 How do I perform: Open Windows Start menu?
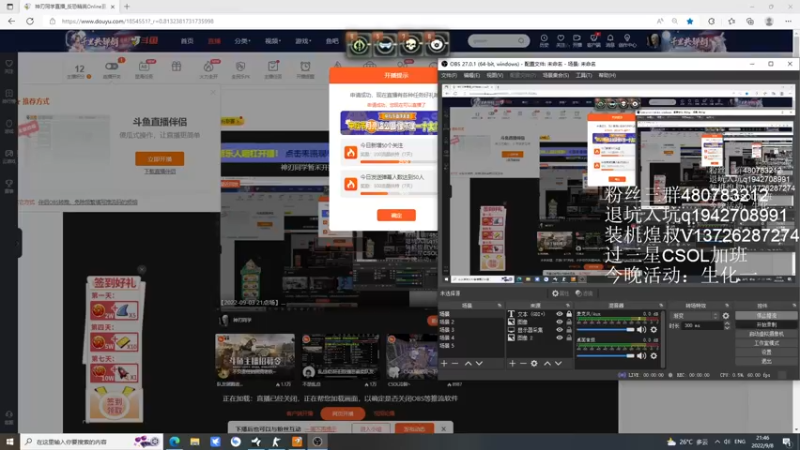pyautogui.click(x=10, y=442)
